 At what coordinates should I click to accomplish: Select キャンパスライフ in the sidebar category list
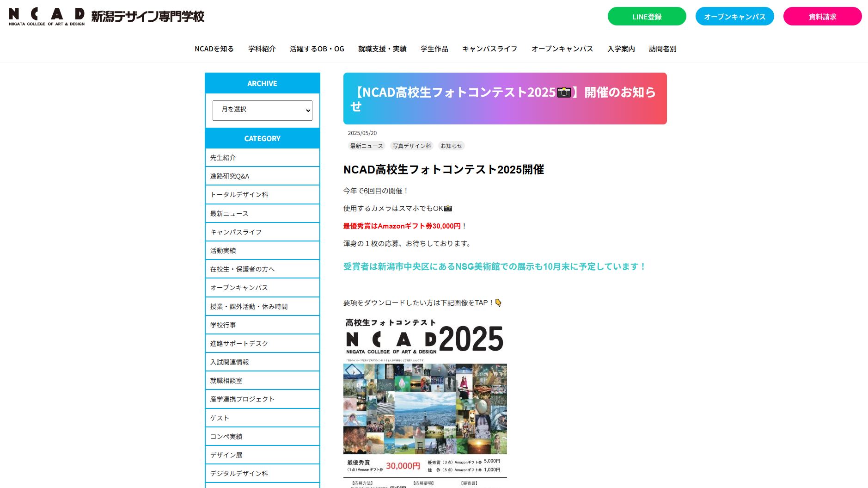(x=262, y=232)
